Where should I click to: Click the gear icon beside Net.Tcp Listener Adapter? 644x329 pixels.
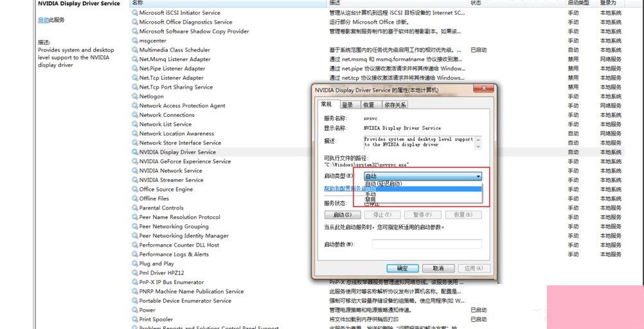(x=135, y=78)
